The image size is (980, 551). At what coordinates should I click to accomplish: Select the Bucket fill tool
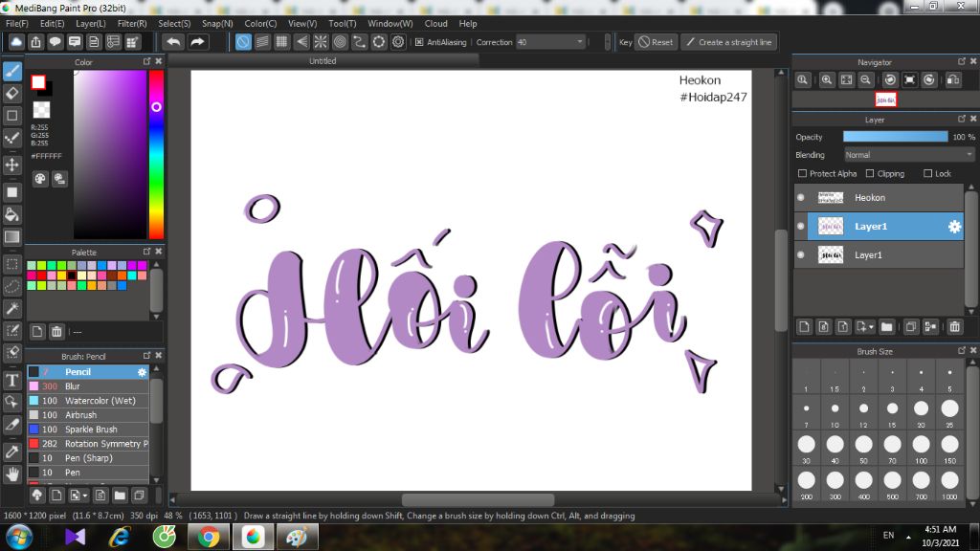click(11, 214)
